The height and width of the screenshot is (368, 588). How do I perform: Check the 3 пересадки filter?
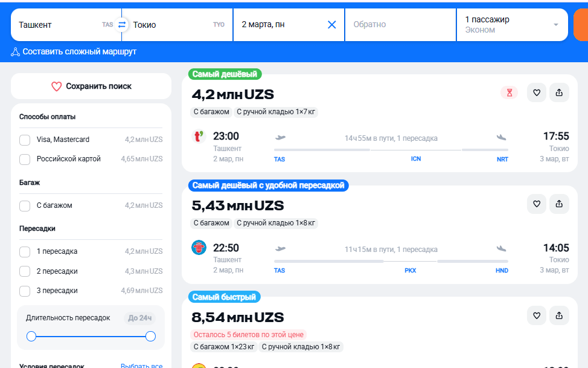click(25, 291)
